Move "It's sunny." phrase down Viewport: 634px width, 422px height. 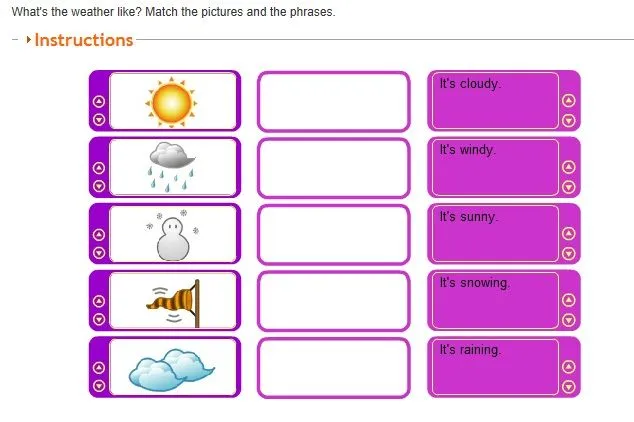point(569,253)
